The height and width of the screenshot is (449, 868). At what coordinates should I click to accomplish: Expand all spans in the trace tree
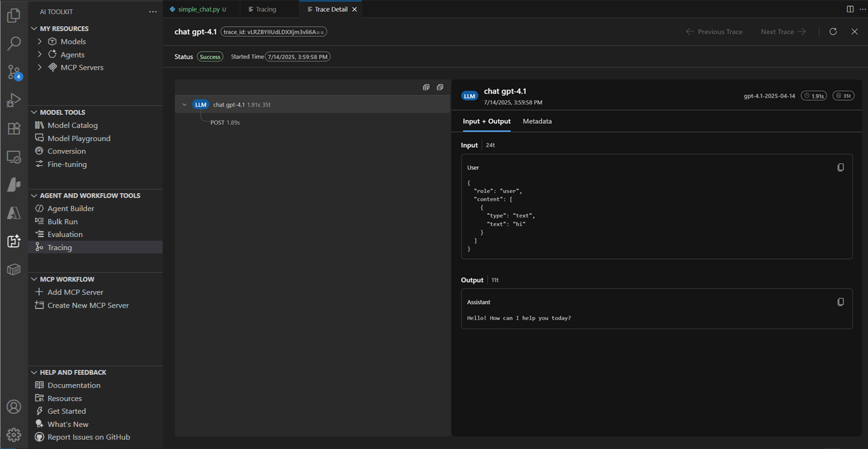[x=426, y=87]
